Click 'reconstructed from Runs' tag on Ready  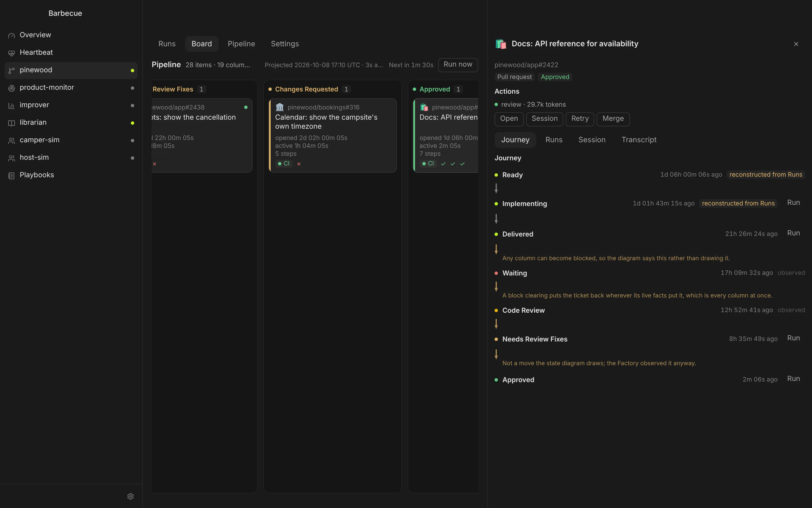tap(766, 175)
